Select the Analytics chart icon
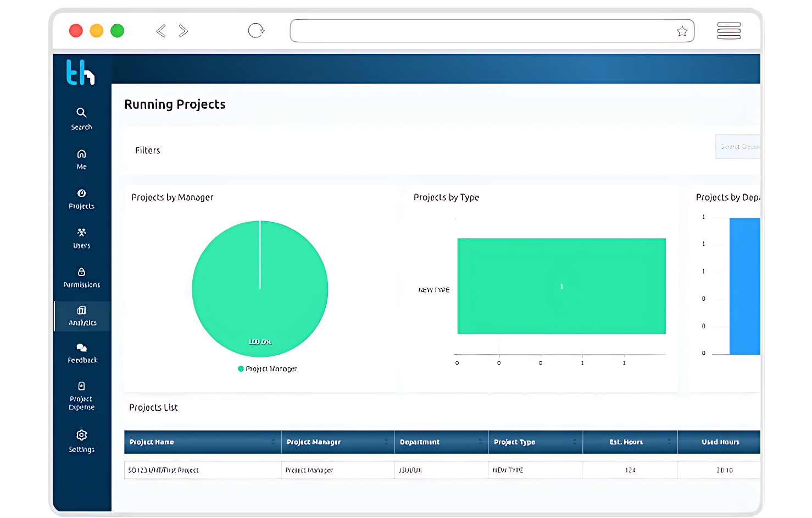 point(81,310)
